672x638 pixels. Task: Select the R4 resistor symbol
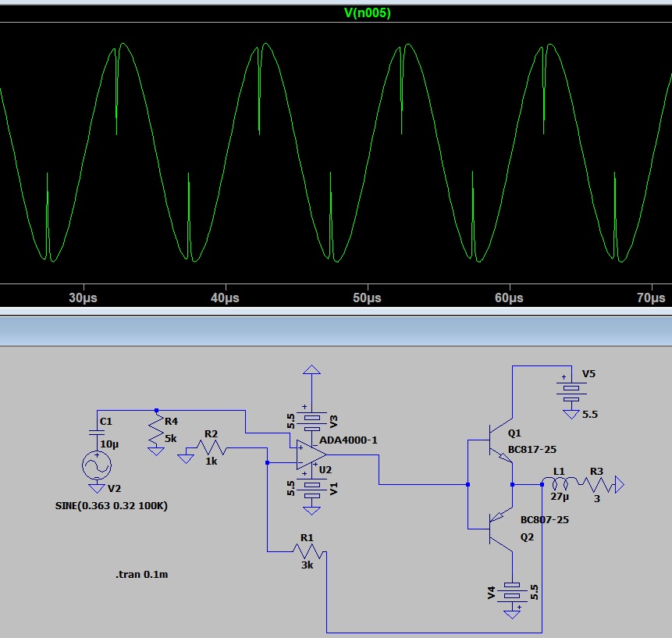[x=156, y=429]
